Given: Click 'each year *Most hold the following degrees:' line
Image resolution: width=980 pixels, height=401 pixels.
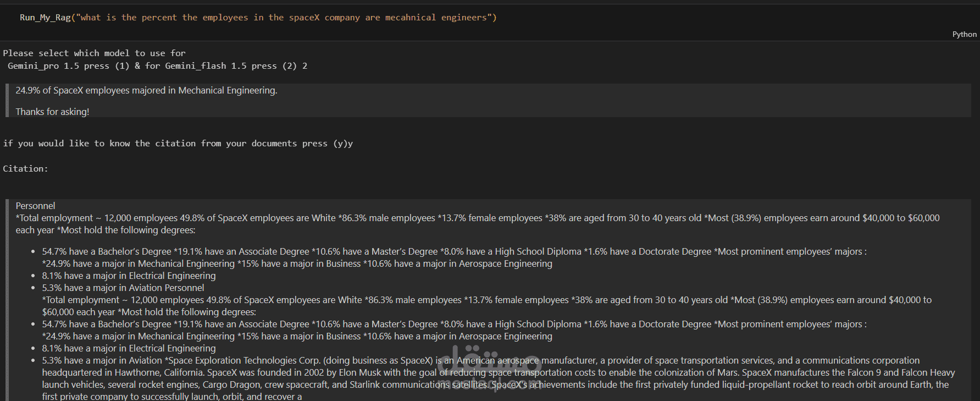Looking at the screenshot, I should click(x=106, y=230).
